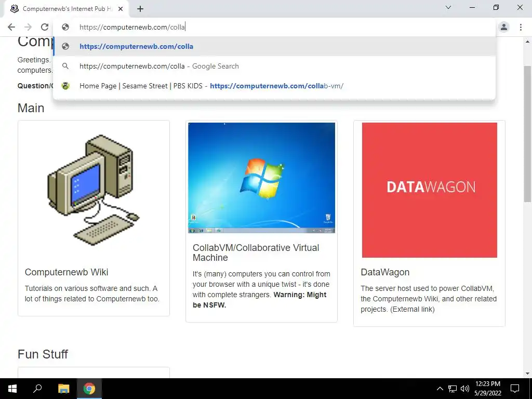
Task: Open the Windows 7 desktop screenshot thumbnail
Action: coord(262,178)
